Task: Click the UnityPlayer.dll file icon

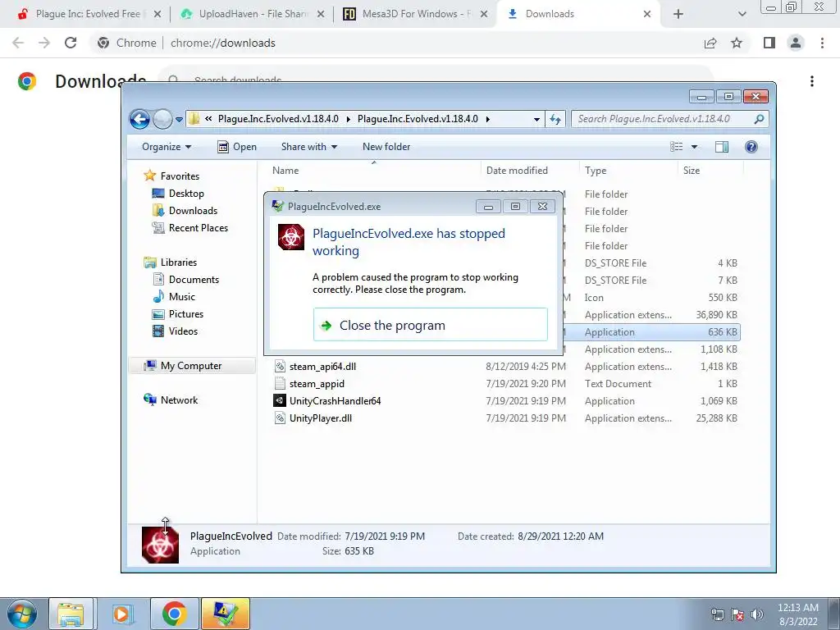Action: click(280, 418)
